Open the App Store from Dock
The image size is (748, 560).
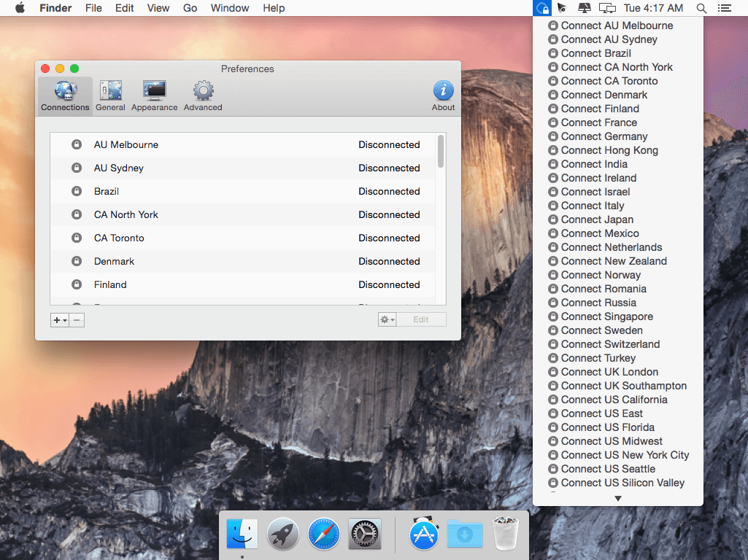(424, 534)
